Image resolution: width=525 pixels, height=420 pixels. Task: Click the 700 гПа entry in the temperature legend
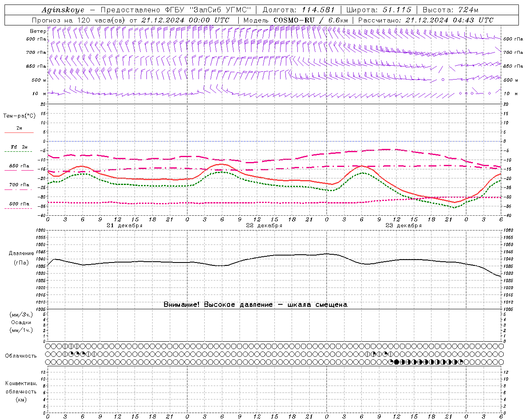[x=19, y=185]
